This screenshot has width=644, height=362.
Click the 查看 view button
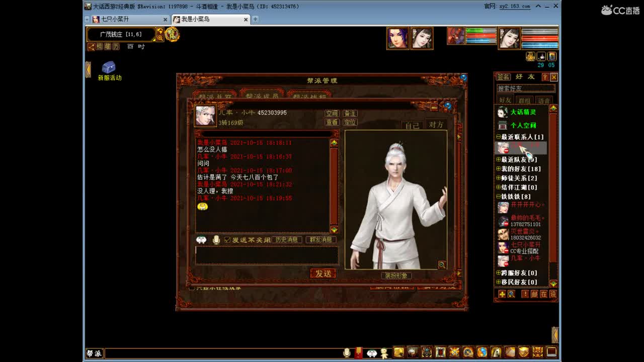tap(332, 122)
